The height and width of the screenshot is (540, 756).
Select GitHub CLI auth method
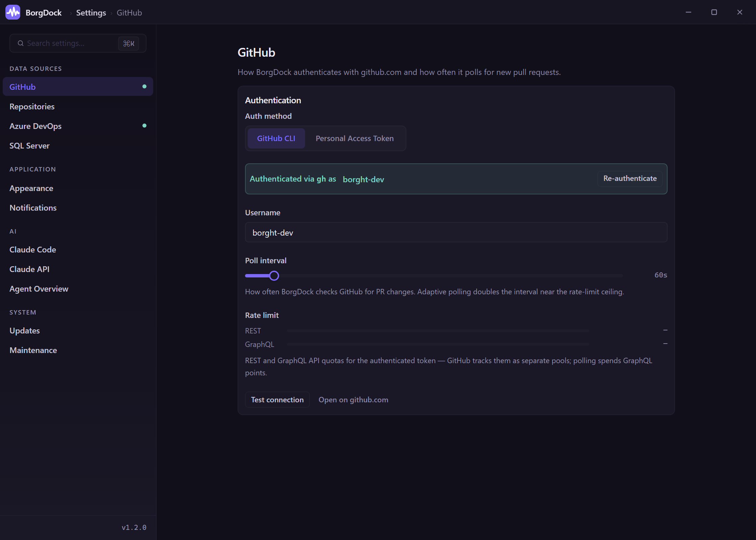point(276,138)
